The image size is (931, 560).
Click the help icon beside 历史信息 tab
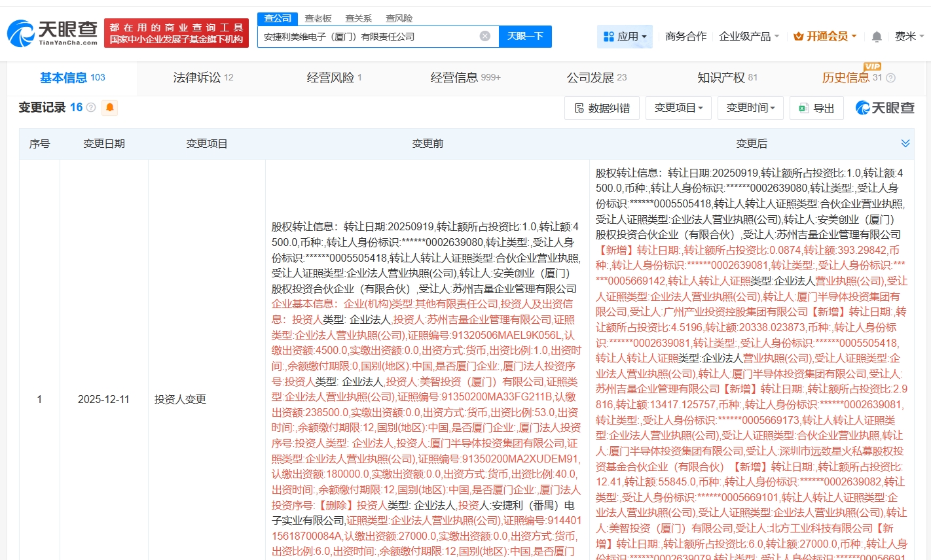point(890,78)
